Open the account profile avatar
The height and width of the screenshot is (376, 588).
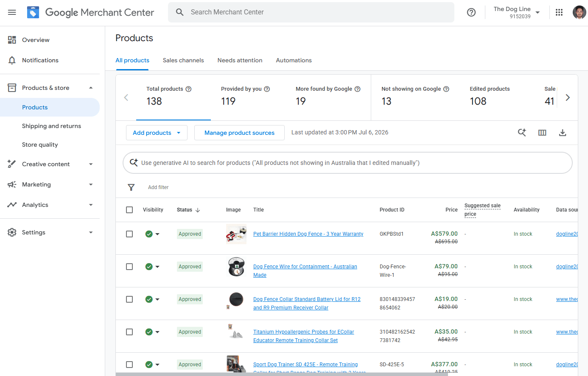579,12
